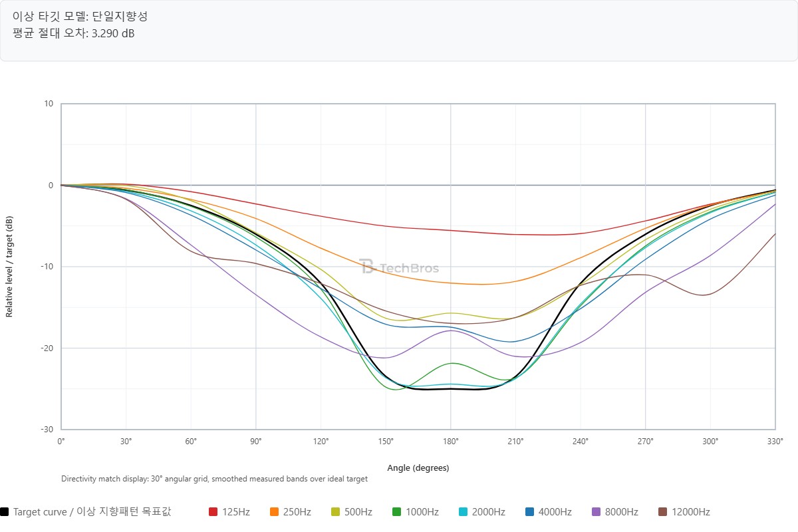
Task: Click the 120° x-axis tick label
Action: (321, 442)
